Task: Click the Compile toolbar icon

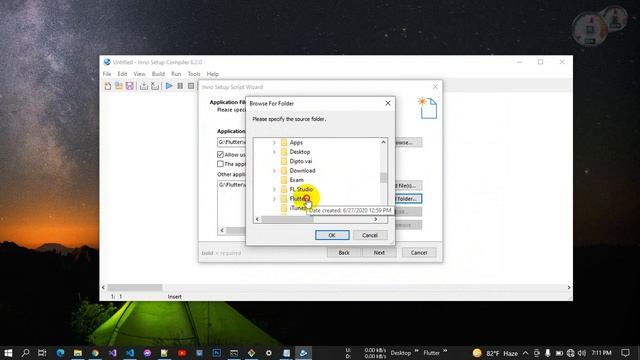Action: (144, 86)
